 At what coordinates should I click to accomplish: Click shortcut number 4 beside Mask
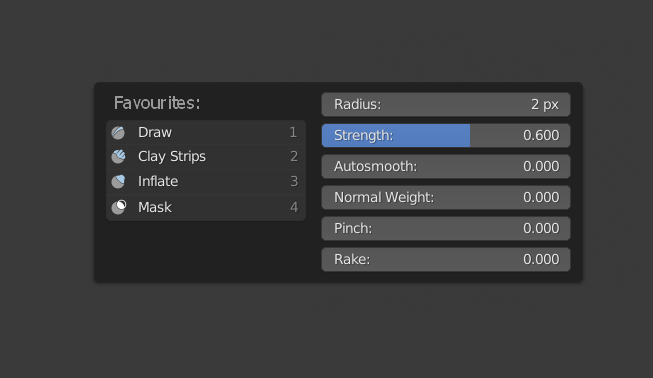(x=294, y=207)
